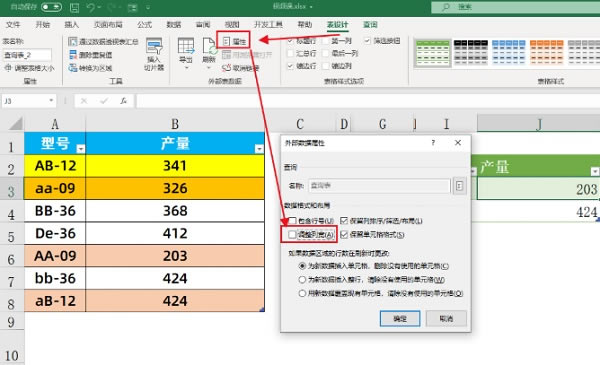Check the Total Row (汇总行) option
This screenshot has height=365, width=600.
[x=290, y=54]
